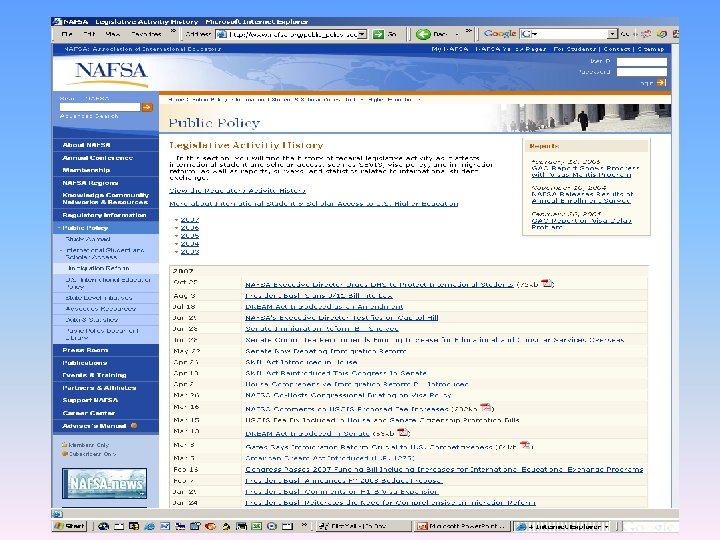The width and height of the screenshot is (720, 540).
Task: Open Support NAFSA in the sidebar
Action: point(90,400)
